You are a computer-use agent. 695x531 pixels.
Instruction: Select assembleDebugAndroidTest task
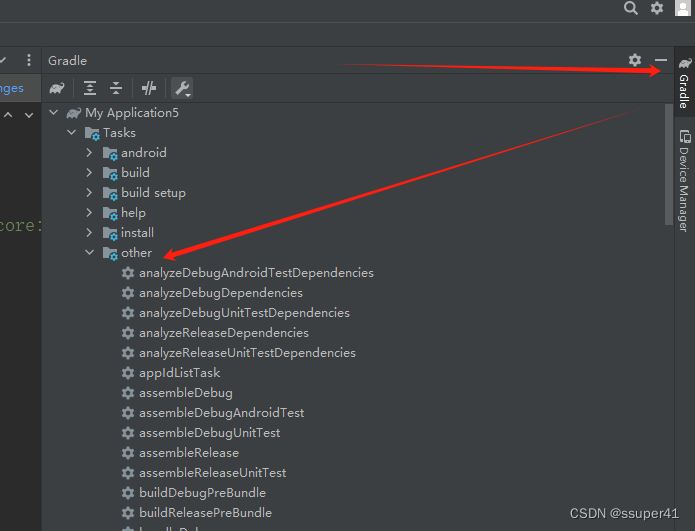222,413
